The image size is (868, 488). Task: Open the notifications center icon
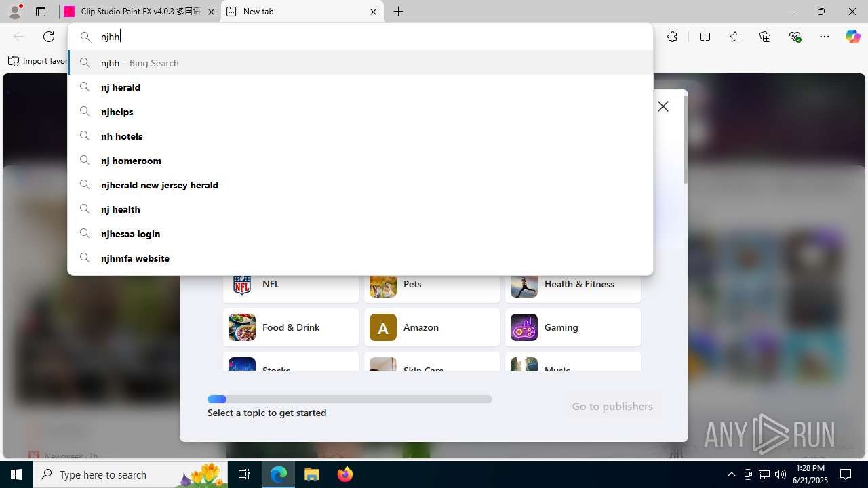click(x=846, y=474)
